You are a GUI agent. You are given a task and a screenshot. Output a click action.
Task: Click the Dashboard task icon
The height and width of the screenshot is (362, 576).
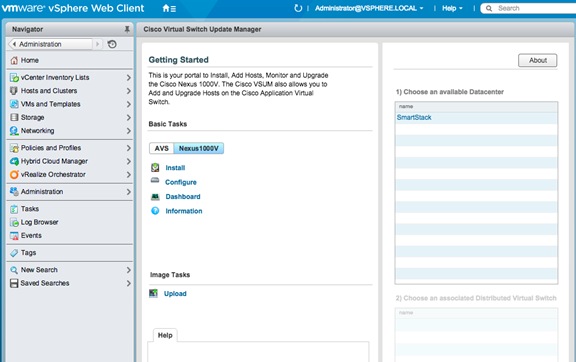(x=155, y=197)
